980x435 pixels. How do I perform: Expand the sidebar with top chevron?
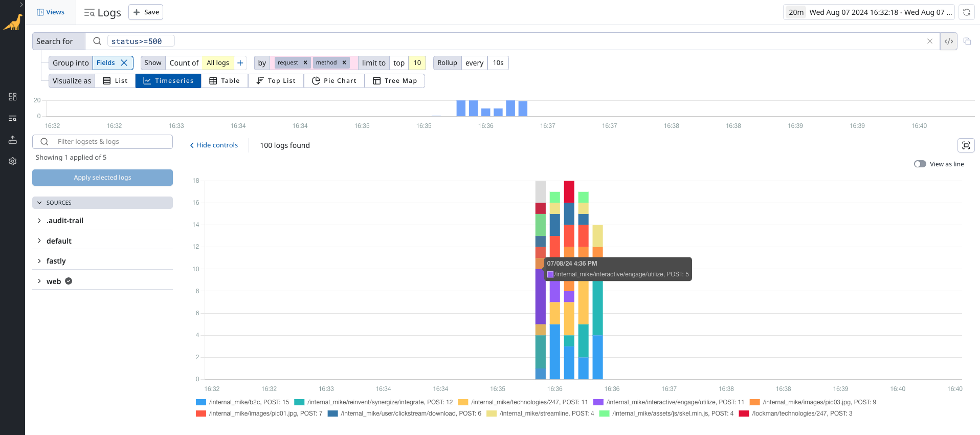[x=21, y=4]
